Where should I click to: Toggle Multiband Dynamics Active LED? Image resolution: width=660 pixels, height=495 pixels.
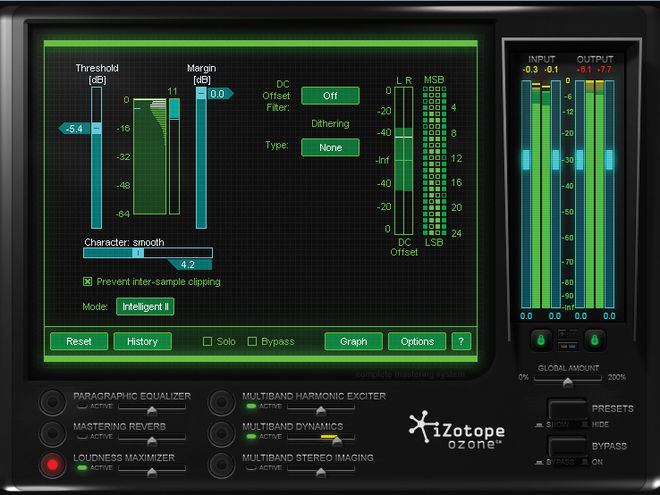click(x=251, y=436)
